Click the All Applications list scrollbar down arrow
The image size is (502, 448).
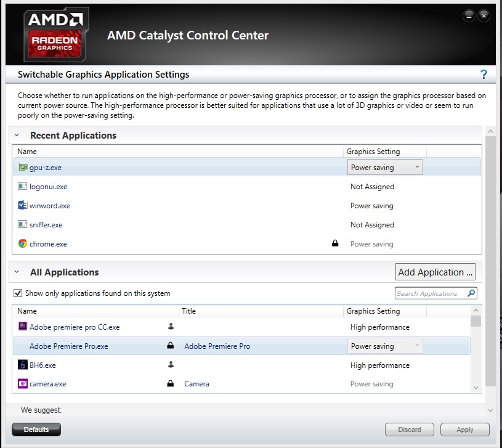point(476,388)
